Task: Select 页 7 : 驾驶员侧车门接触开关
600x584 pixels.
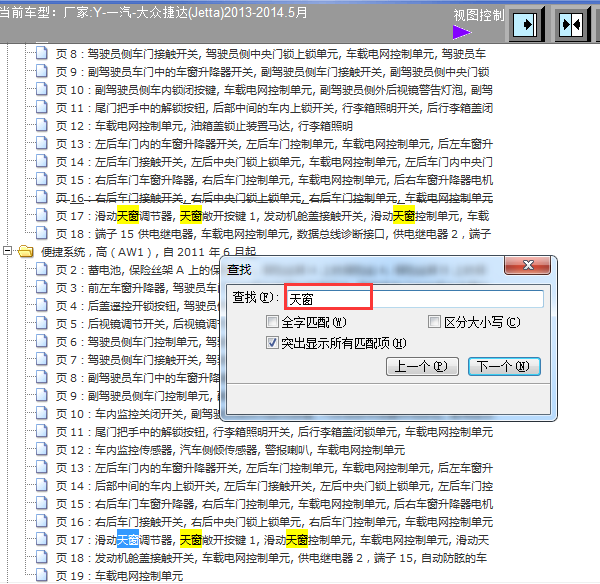Action: [x=138, y=360]
